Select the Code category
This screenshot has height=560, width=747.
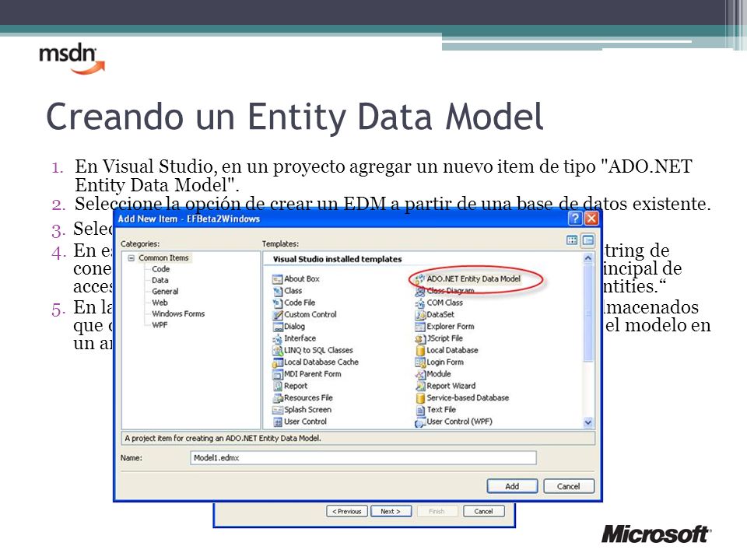[160, 269]
